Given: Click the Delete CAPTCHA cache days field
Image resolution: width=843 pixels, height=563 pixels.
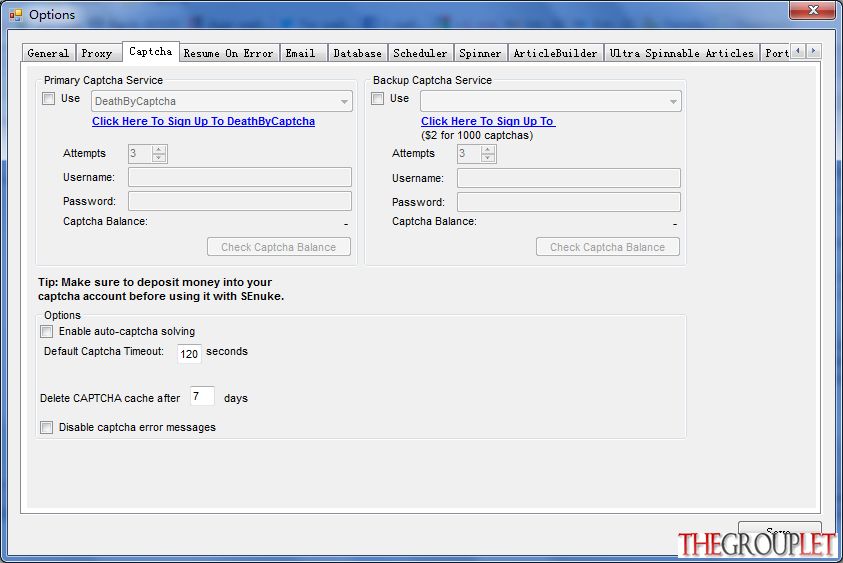Looking at the screenshot, I should [x=202, y=396].
